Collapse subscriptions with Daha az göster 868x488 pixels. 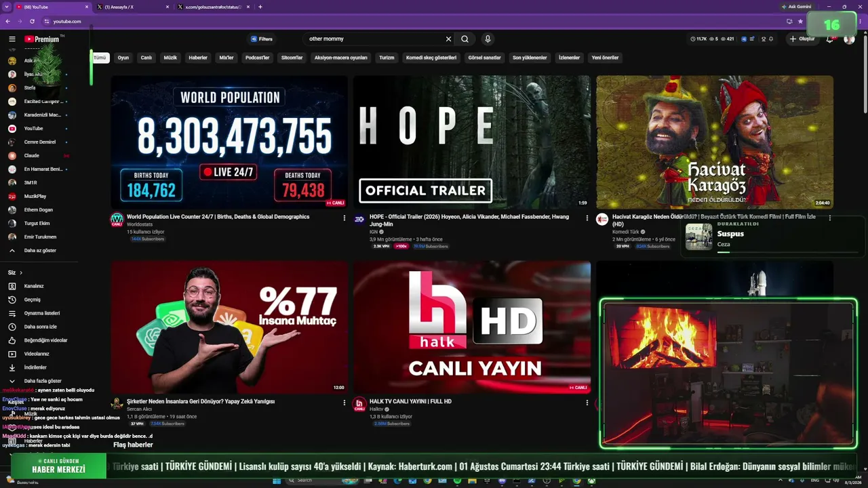[39, 251]
